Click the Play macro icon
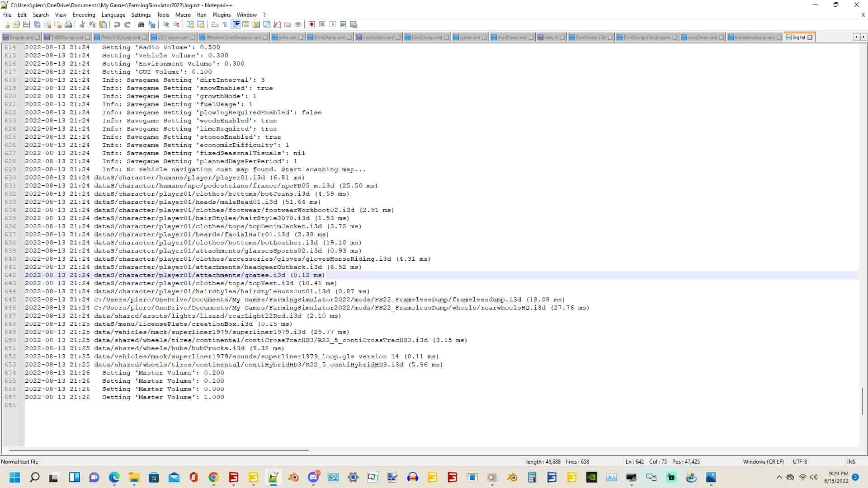Image resolution: width=868 pixels, height=488 pixels. click(333, 24)
